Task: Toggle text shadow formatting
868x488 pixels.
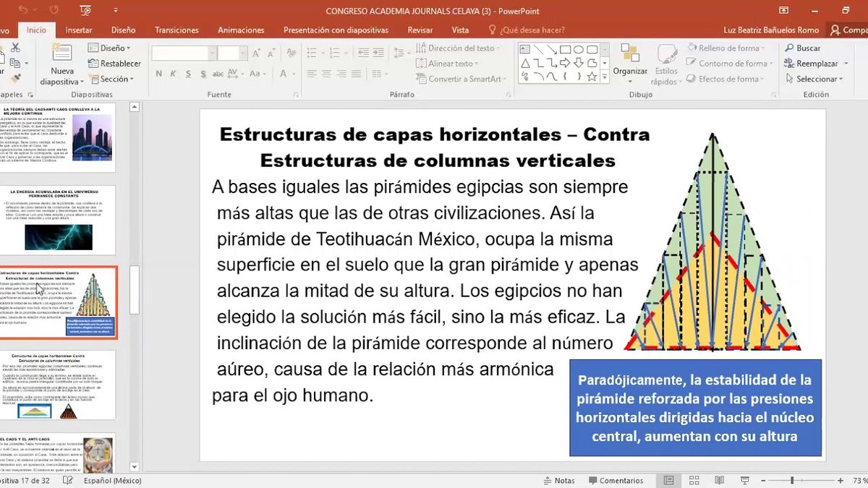Action: click(203, 74)
